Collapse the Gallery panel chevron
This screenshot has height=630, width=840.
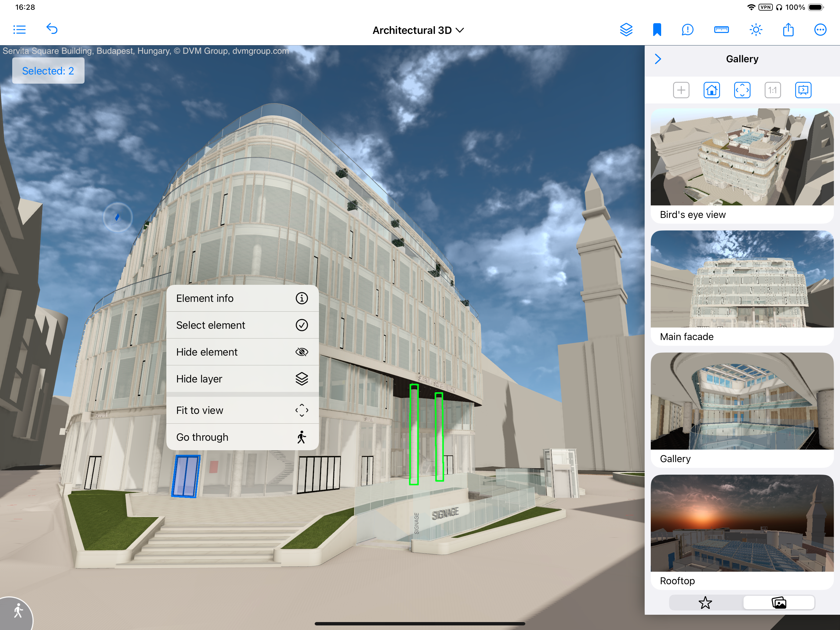(658, 59)
